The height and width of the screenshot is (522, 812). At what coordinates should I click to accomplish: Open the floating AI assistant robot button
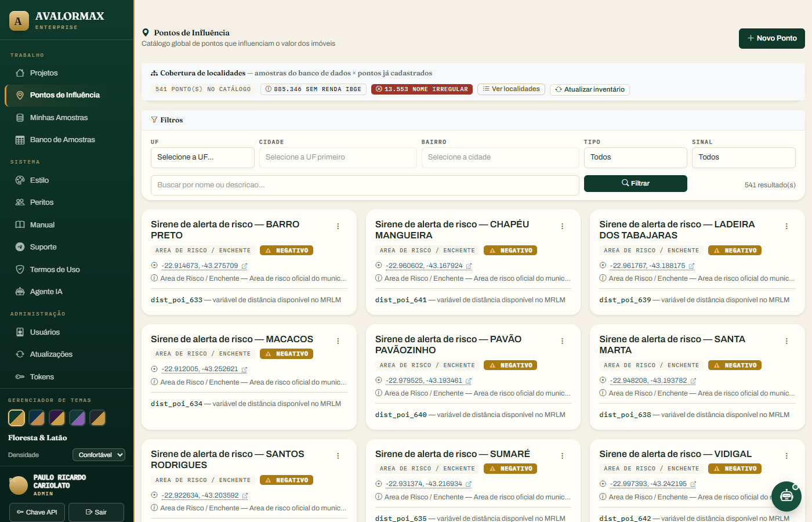click(x=786, y=496)
